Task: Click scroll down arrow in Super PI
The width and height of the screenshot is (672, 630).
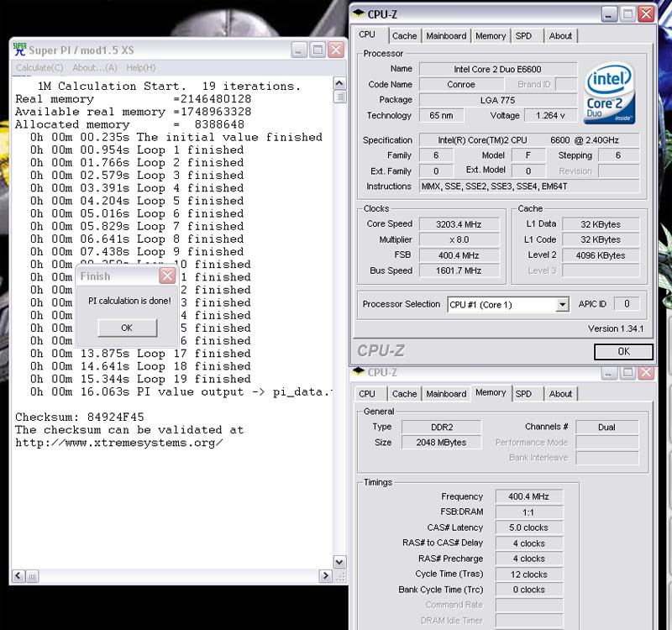Action: (x=339, y=562)
